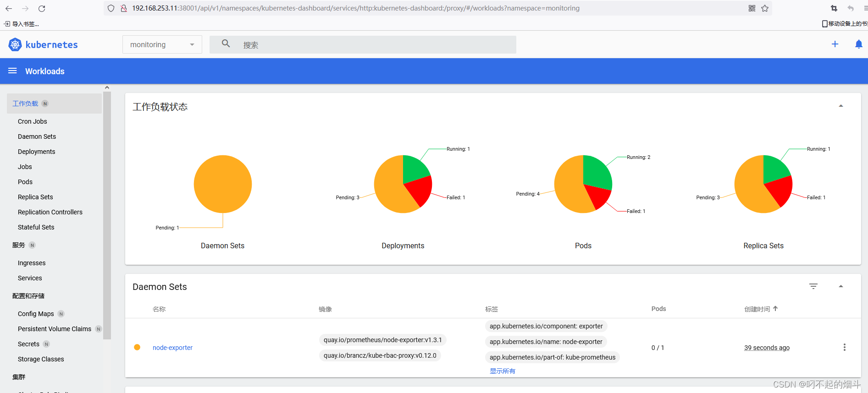Click the shield tracking protection icon
Image resolution: width=868 pixels, height=393 pixels.
111,8
